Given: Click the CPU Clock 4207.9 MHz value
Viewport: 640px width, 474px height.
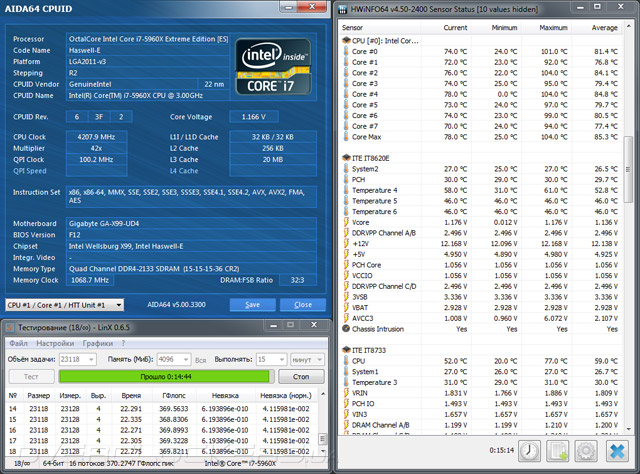Looking at the screenshot, I should pos(96,137).
